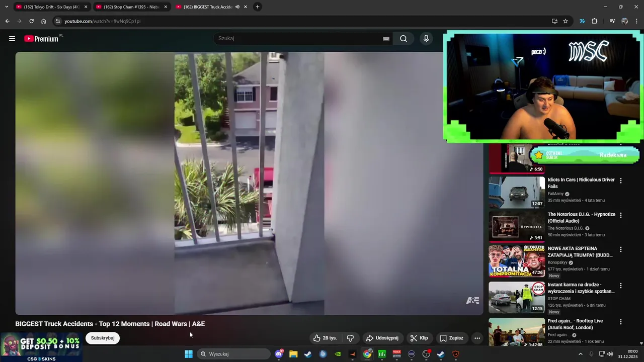644x362 pixels.
Task: Click the address bar URL
Action: click(103, 21)
